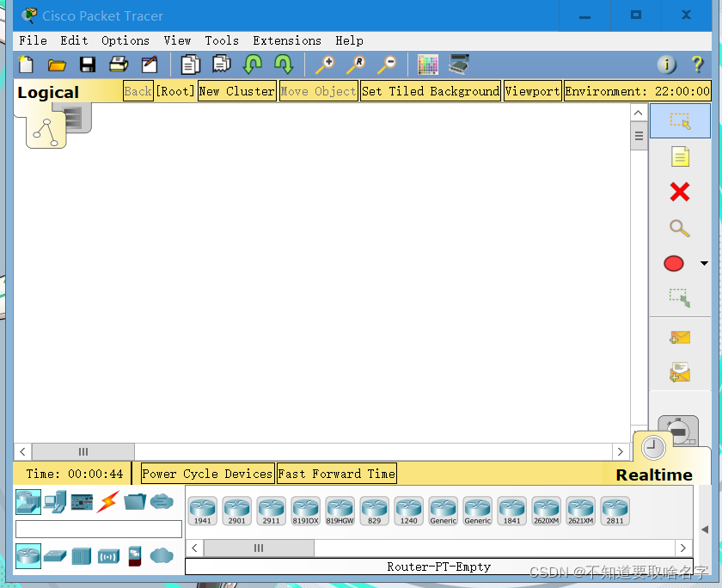Screen dimensions: 722x588
Task: Select the Logical workspace tab icon
Action: 46,132
